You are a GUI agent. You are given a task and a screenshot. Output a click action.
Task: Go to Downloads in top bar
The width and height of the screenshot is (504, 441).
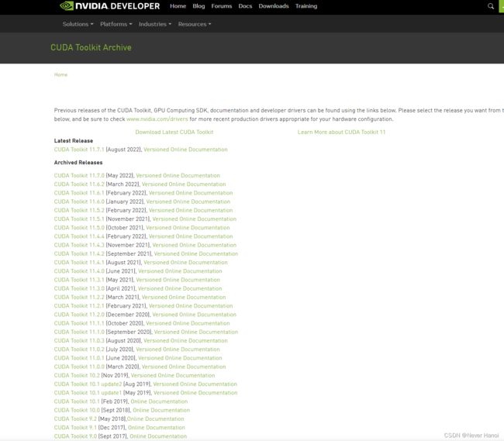[274, 6]
